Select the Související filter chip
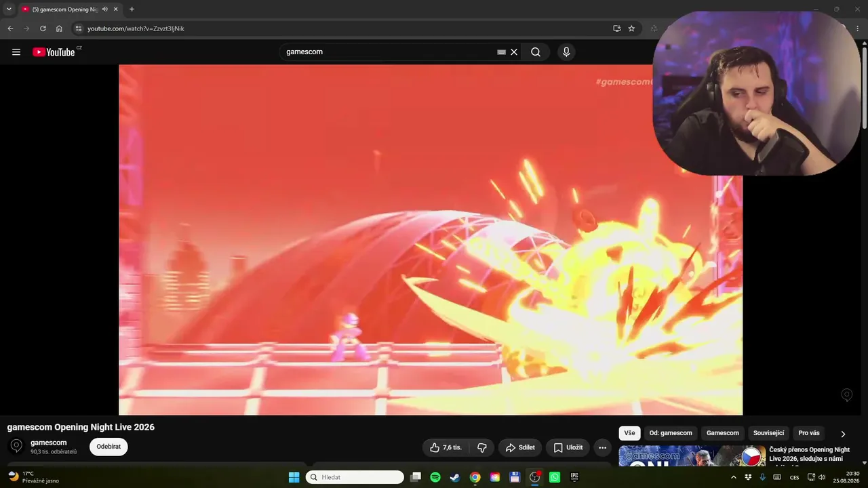The height and width of the screenshot is (488, 868). tap(769, 433)
